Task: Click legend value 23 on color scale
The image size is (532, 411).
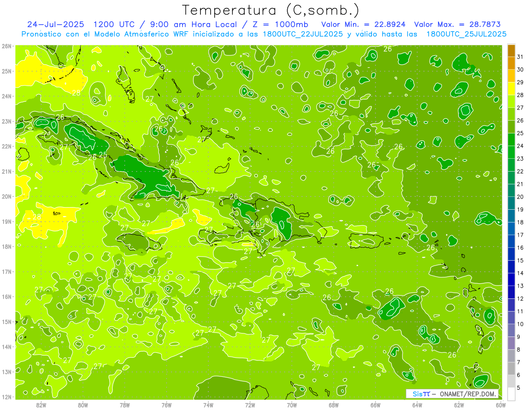Action: tap(520, 159)
